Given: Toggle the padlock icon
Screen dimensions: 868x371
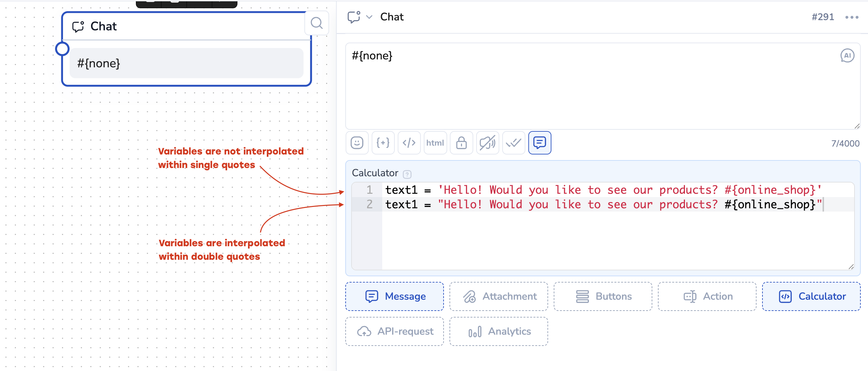Looking at the screenshot, I should pyautogui.click(x=461, y=143).
